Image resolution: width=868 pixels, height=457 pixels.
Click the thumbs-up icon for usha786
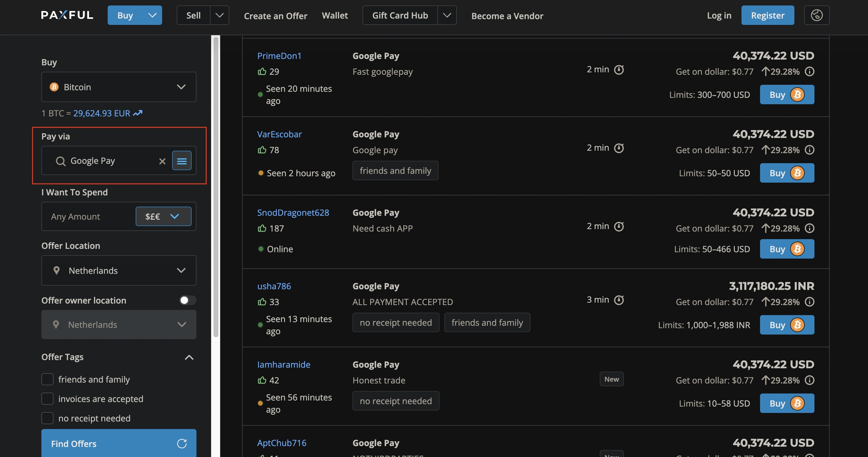point(262,301)
